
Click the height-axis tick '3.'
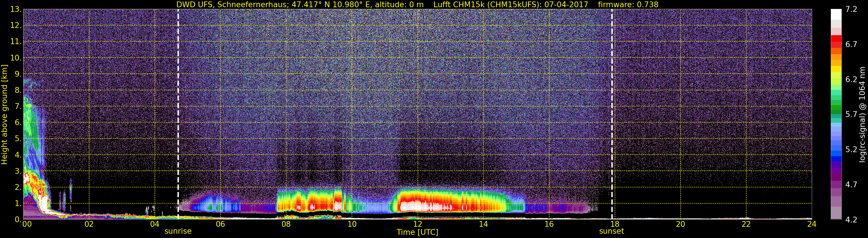click(18, 171)
